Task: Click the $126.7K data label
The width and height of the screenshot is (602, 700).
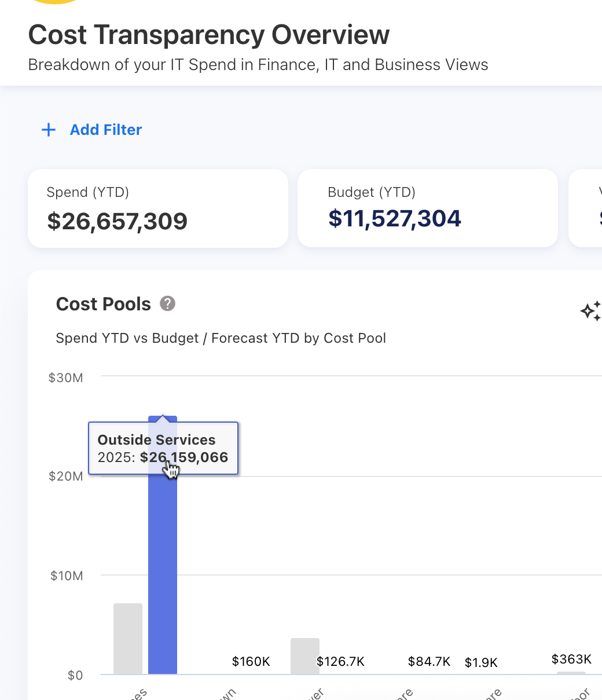Action: [x=340, y=661]
